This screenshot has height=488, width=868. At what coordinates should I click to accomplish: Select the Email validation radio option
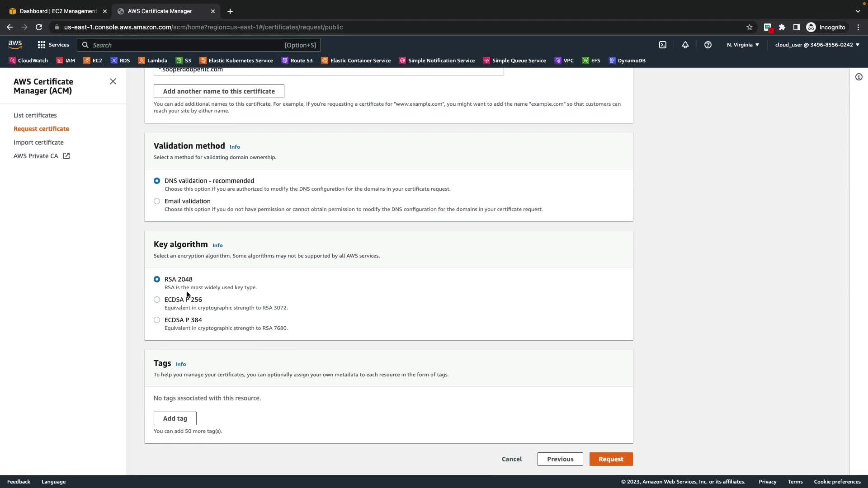157,201
